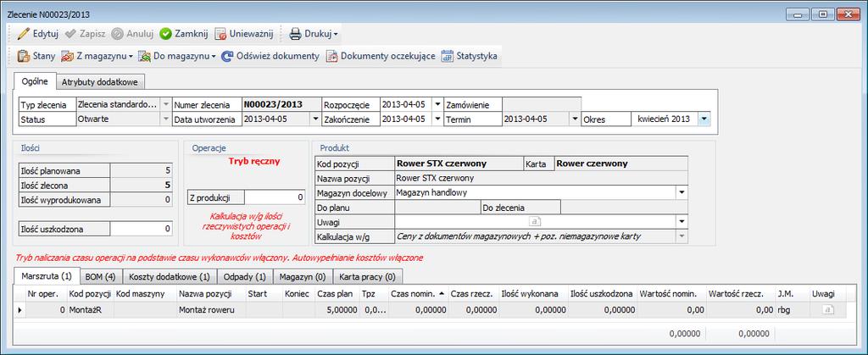
Task: Click the Kod pozycji column header
Action: point(91,294)
